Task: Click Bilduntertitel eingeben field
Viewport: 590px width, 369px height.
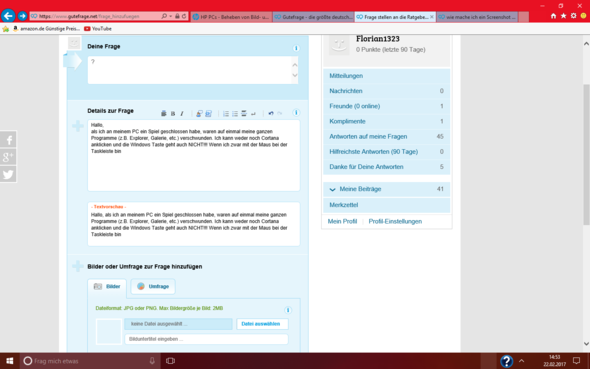Action: click(x=207, y=339)
